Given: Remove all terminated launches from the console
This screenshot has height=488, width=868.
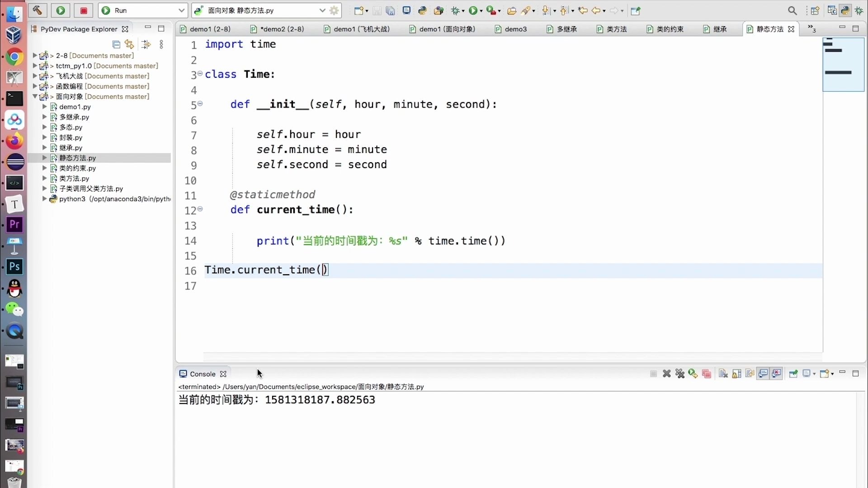Looking at the screenshot, I should click(x=679, y=374).
